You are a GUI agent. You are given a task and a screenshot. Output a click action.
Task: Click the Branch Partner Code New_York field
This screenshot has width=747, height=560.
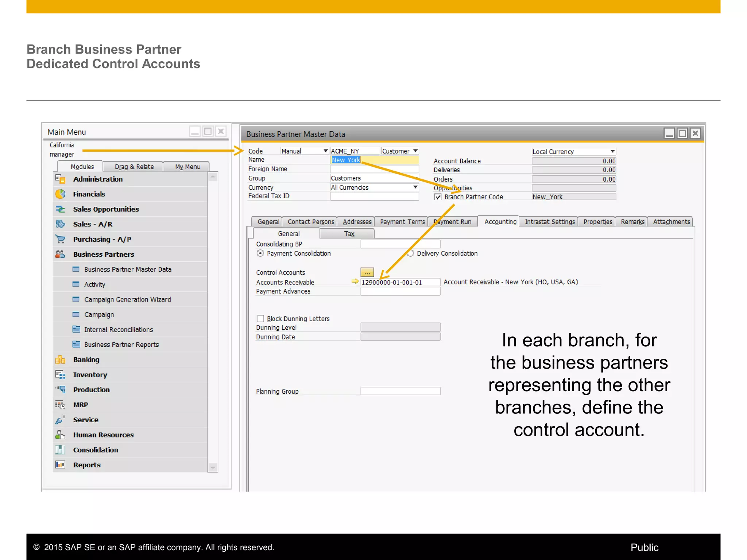[x=574, y=197]
